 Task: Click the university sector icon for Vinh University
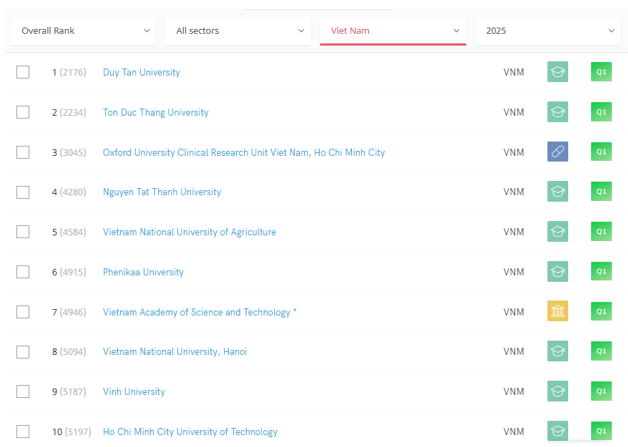pos(558,391)
